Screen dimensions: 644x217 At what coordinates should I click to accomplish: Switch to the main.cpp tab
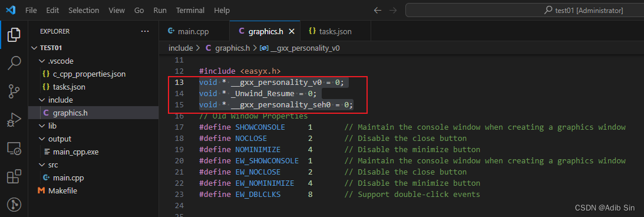click(194, 31)
